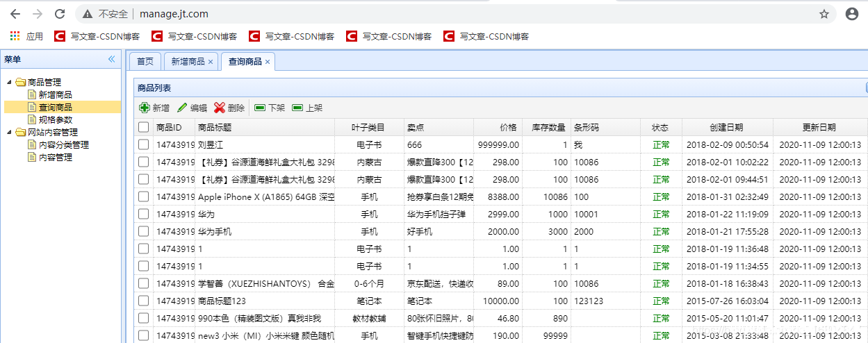Reload the page with browser refresh icon
Viewport: 868px width, 343px height.
60,14
